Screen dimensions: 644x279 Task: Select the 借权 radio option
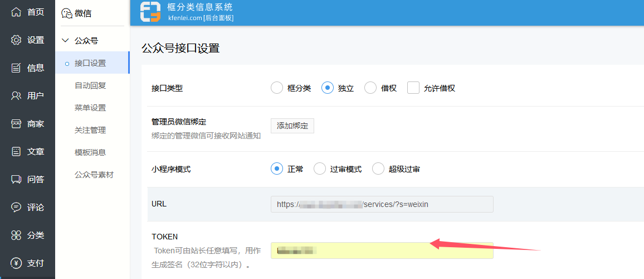370,88
